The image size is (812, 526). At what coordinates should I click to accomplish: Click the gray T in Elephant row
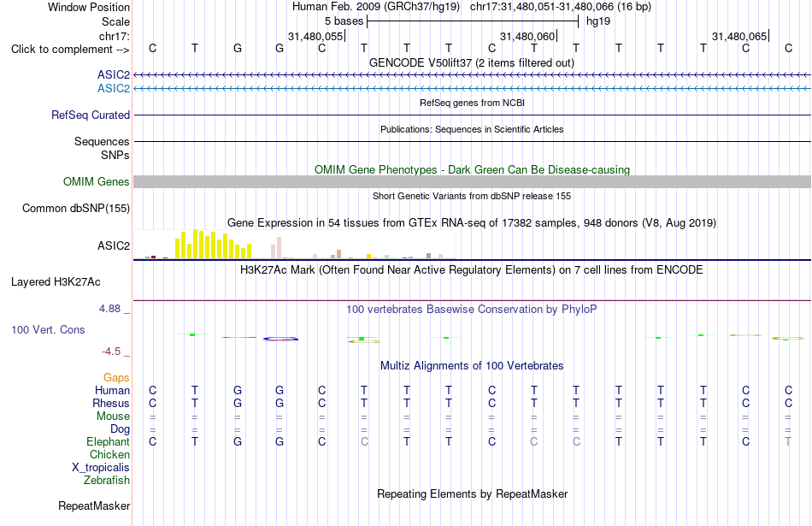tap(788, 441)
